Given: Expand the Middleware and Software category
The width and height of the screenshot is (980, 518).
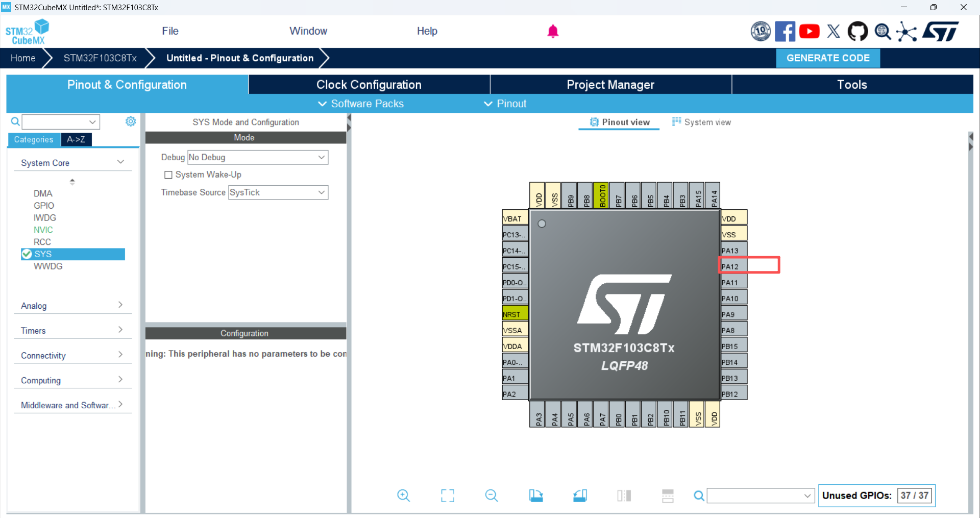Looking at the screenshot, I should 72,405.
